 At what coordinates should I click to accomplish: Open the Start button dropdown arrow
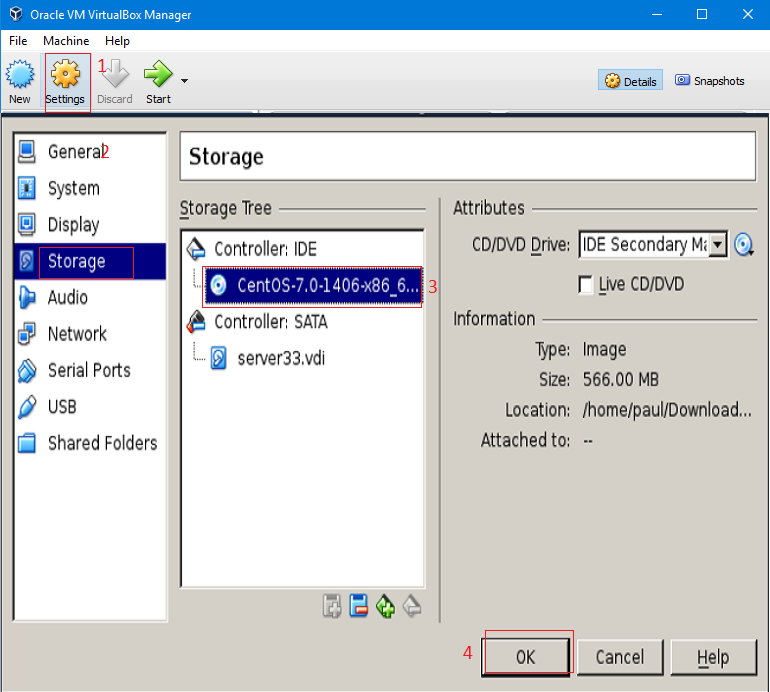(184, 81)
